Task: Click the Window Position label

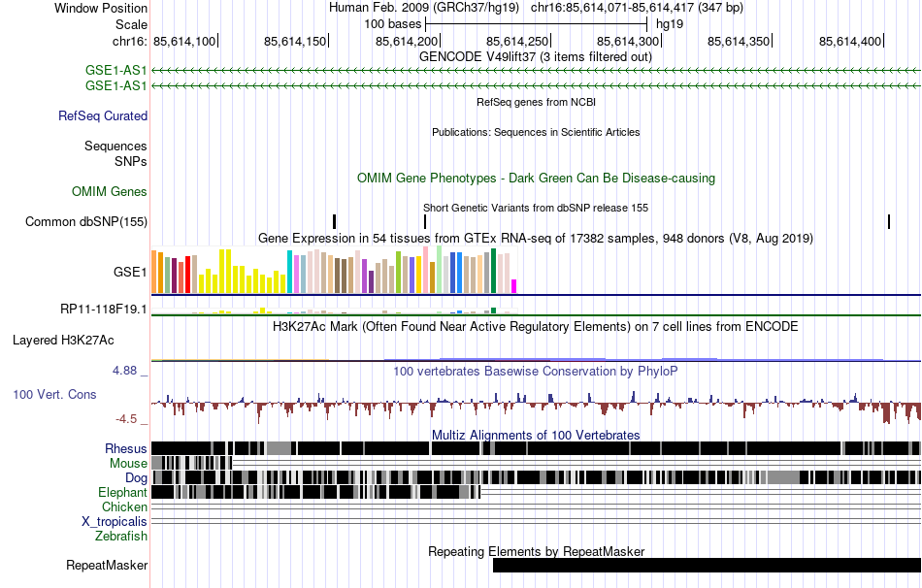Action: pyautogui.click(x=101, y=8)
